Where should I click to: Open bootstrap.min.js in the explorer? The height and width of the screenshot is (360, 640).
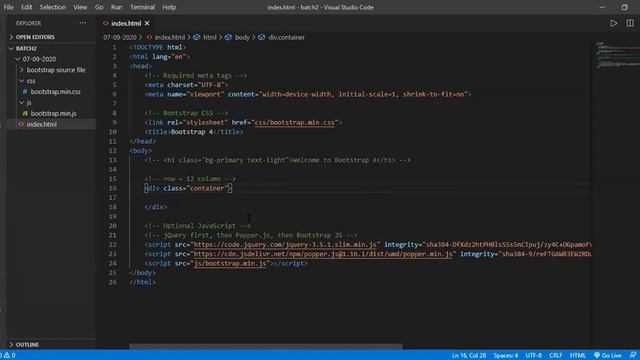tap(53, 113)
